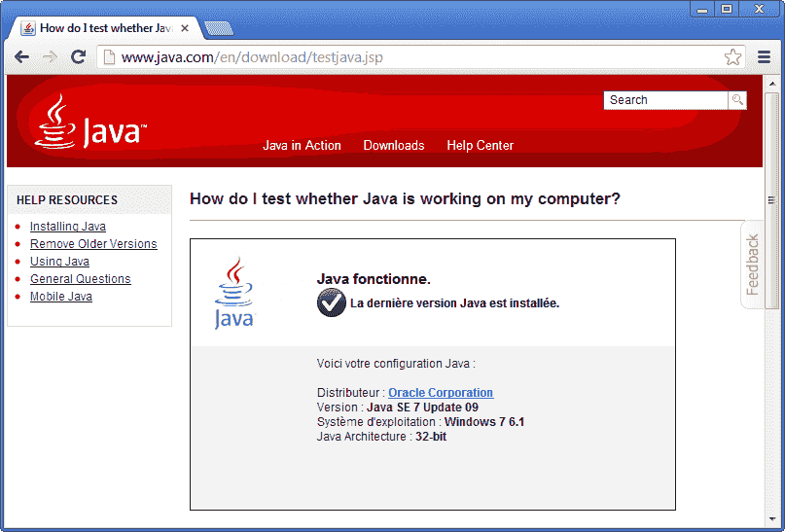The height and width of the screenshot is (532, 785).
Task: Open the General Questions link
Action: point(80,279)
